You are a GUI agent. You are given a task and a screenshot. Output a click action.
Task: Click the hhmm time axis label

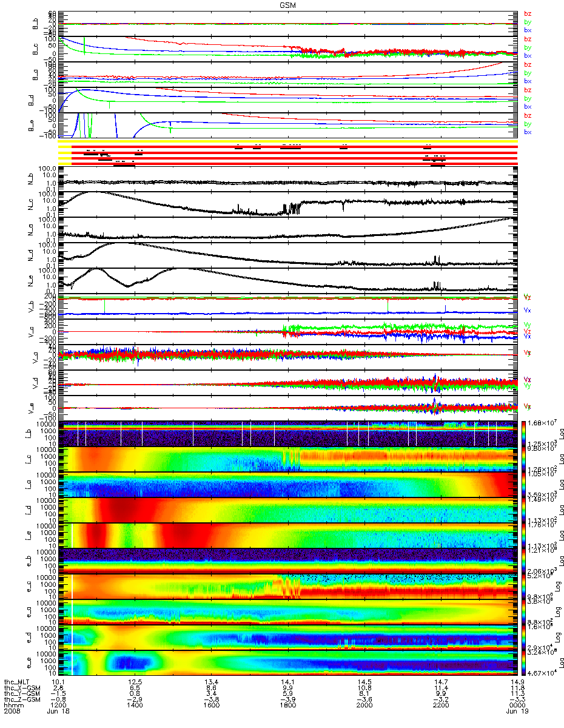coord(13,706)
